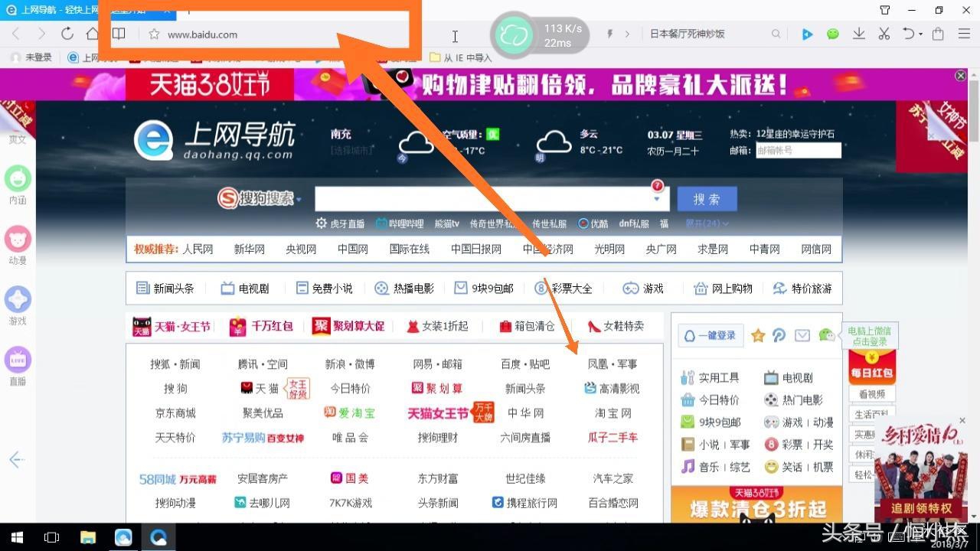Open the search box suggestion dropdown arrow

coord(657,200)
